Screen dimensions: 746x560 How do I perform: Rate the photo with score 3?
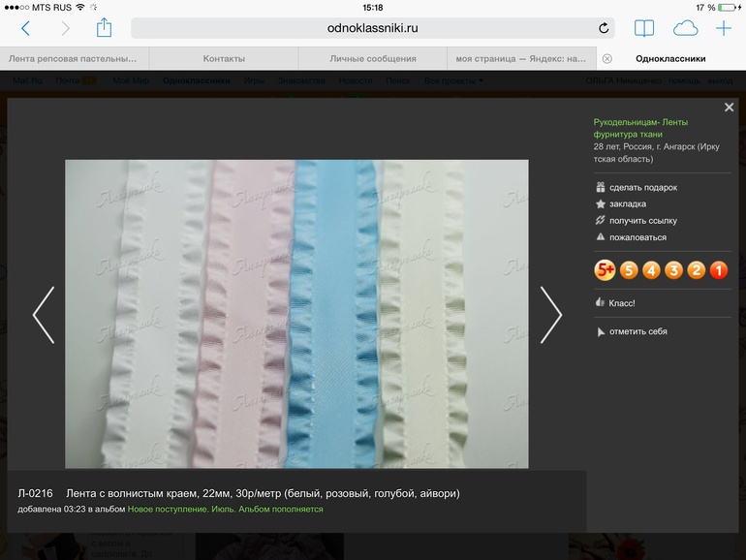click(673, 270)
